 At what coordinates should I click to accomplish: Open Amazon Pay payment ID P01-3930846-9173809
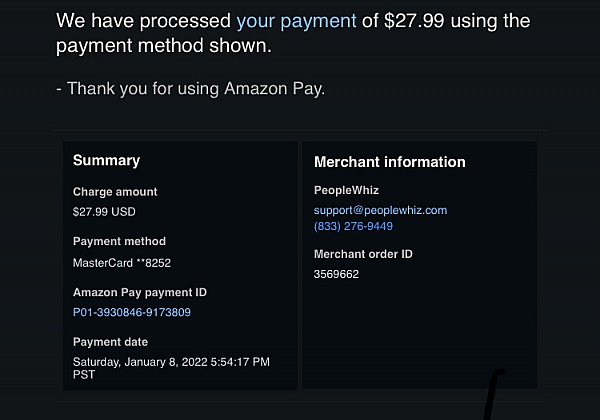tap(132, 312)
